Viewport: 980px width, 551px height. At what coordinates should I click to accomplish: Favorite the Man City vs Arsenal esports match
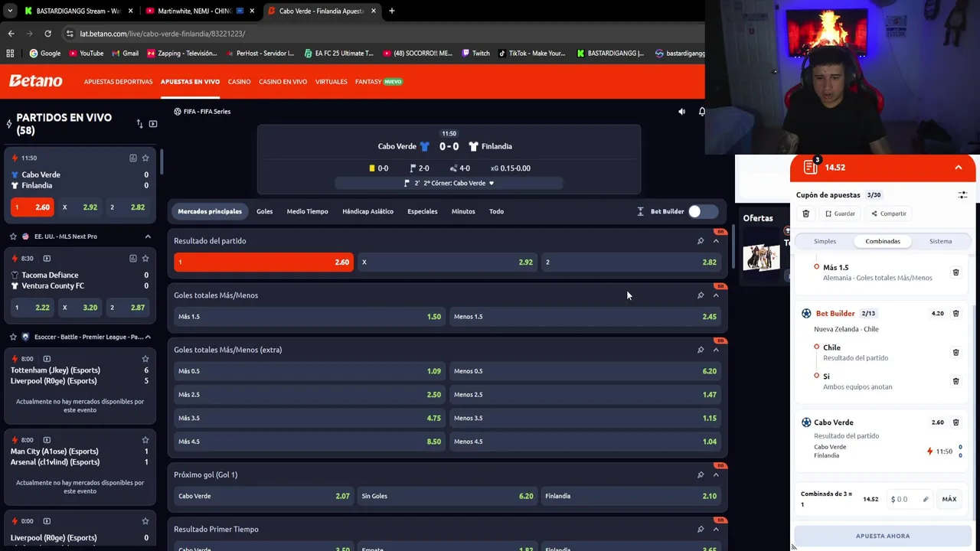click(145, 440)
